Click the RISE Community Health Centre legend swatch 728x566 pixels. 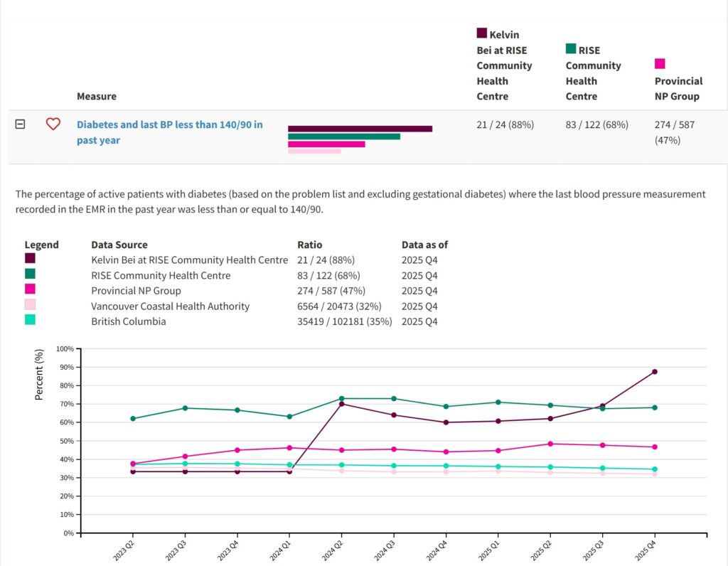(30, 274)
